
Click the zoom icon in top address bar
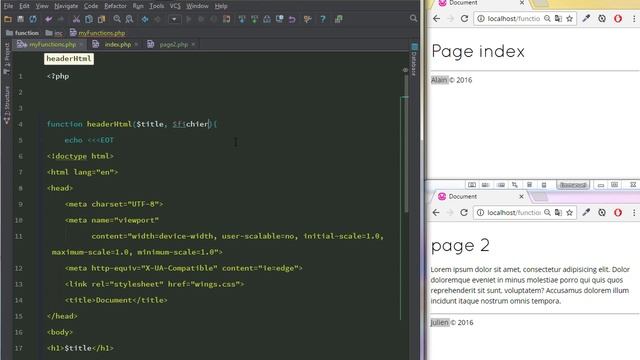coord(547,18)
